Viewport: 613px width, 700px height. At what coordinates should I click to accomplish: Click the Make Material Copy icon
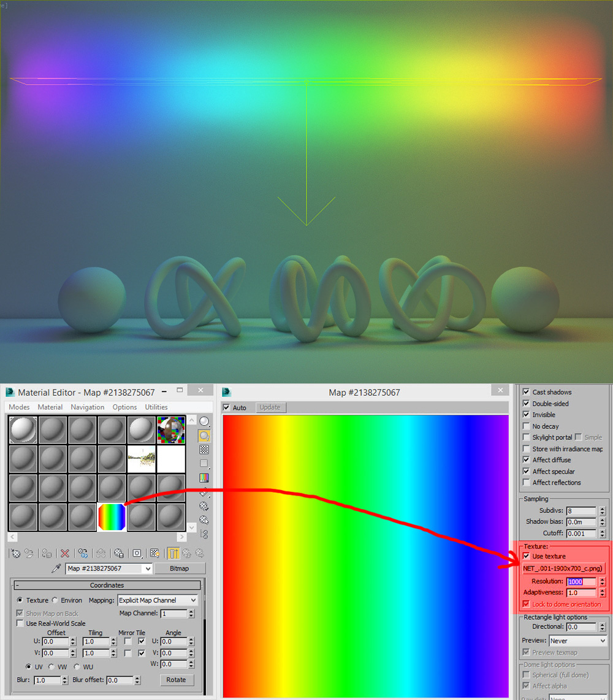click(83, 553)
